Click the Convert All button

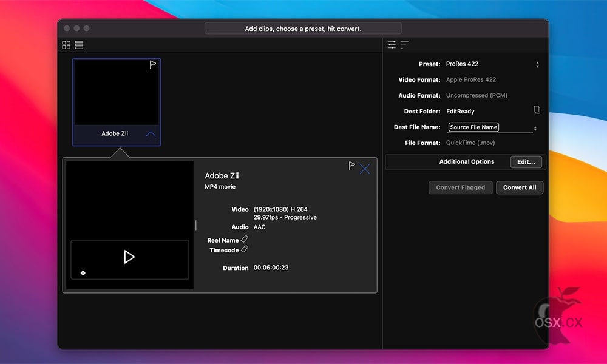click(520, 187)
